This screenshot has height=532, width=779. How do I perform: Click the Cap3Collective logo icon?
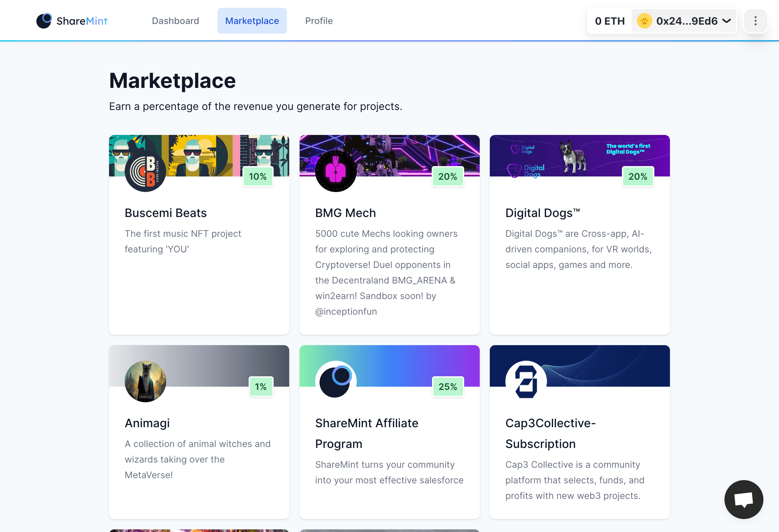coord(526,381)
